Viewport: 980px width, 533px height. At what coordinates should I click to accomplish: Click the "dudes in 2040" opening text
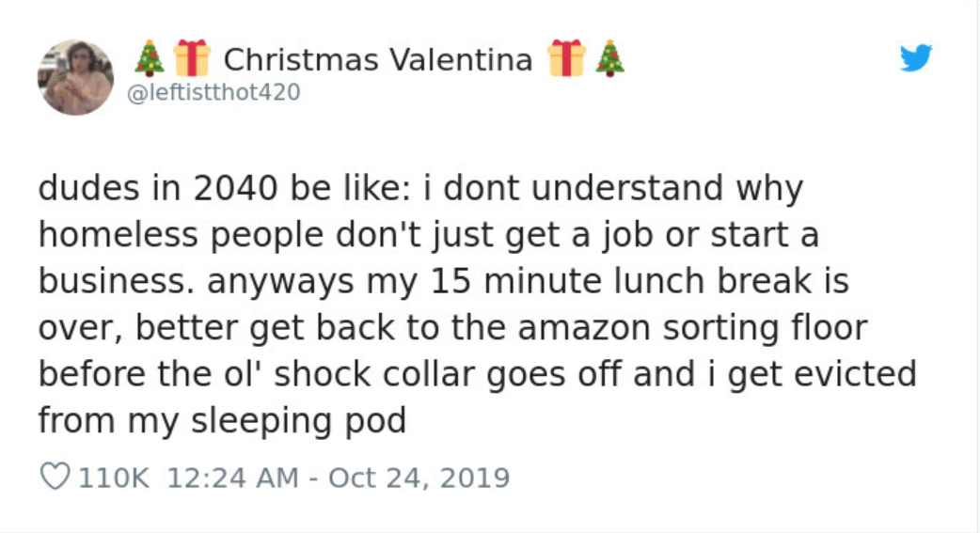[x=157, y=189]
